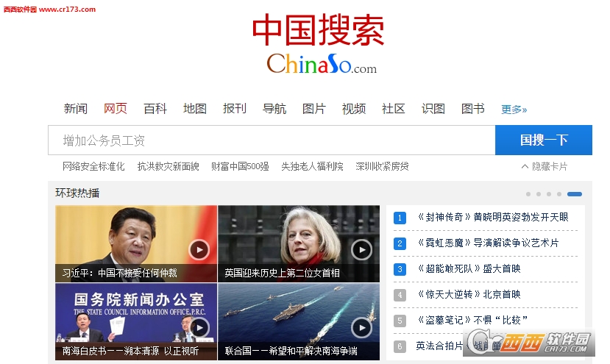
Task: Select the active blue carousel indicator
Action: tap(575, 194)
